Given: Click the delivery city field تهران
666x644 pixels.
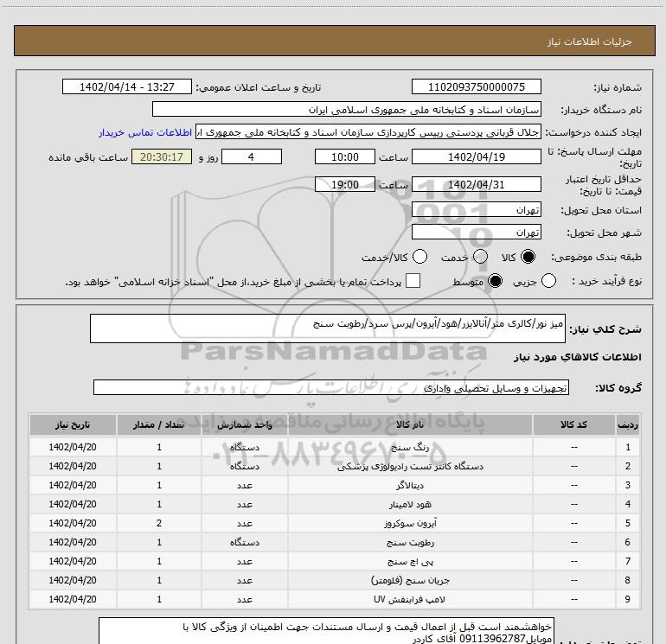Looking at the screenshot, I should click(476, 233).
